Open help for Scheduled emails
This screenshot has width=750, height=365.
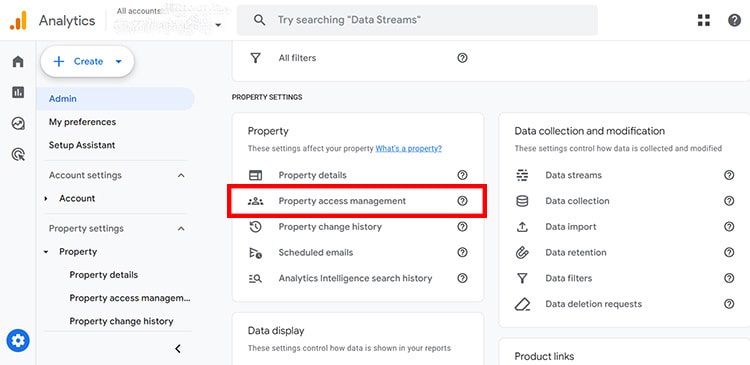coord(462,253)
